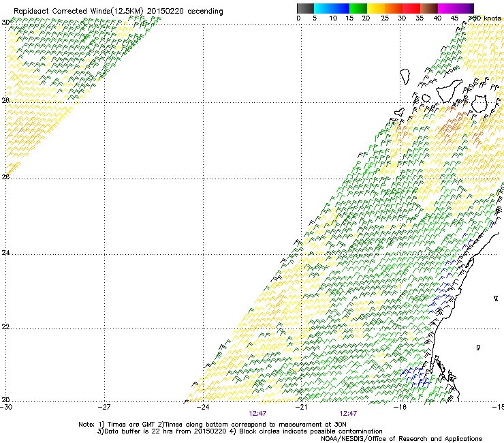Click the longitude label '-21'

point(301,407)
